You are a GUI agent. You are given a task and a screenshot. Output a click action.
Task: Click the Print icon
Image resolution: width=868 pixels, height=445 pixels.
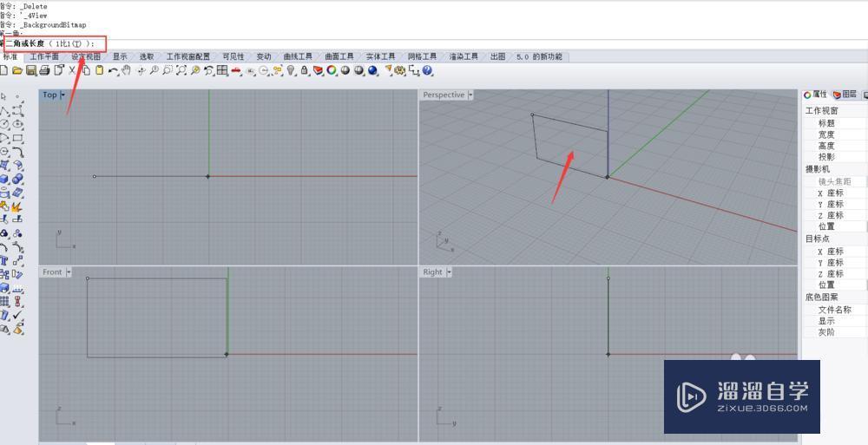(x=45, y=70)
